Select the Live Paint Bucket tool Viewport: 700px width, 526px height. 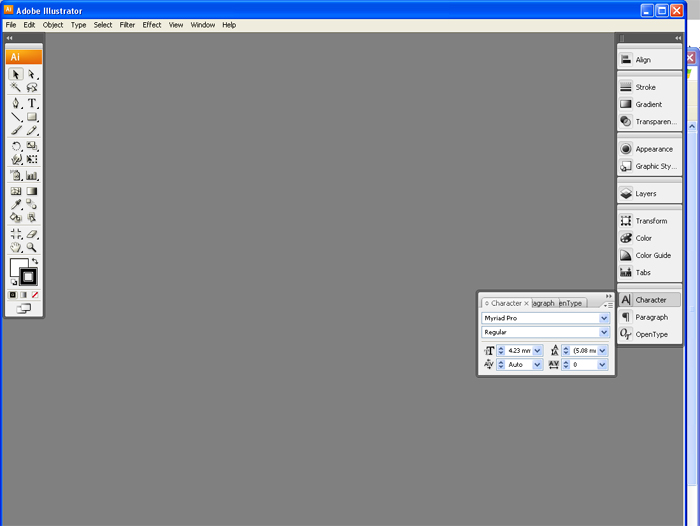point(16,218)
